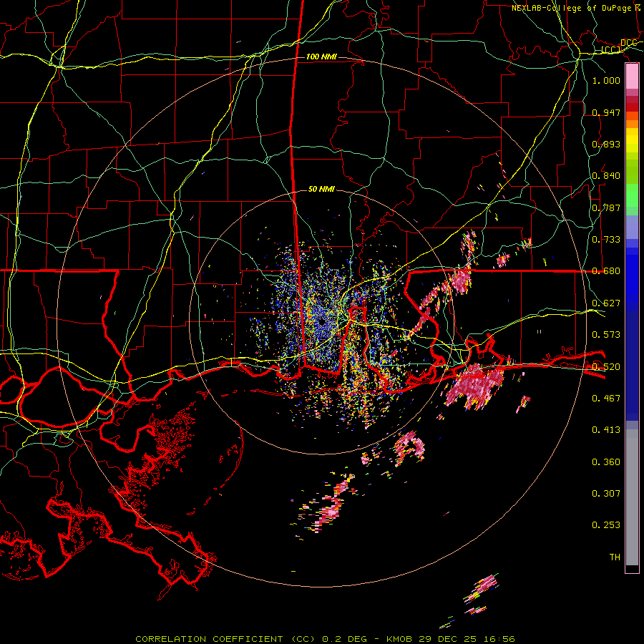Click the 16:56 timestamp
Image resolution: width=644 pixels, height=644 pixels.
[x=500, y=639]
